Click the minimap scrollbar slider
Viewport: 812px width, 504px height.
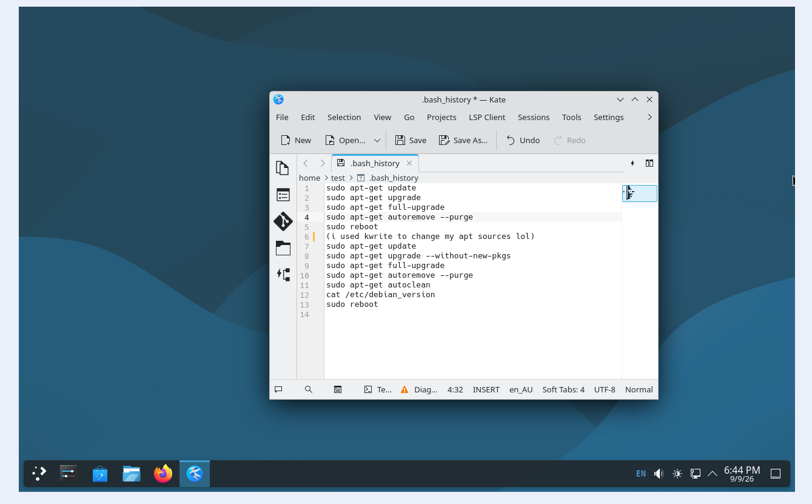point(640,193)
